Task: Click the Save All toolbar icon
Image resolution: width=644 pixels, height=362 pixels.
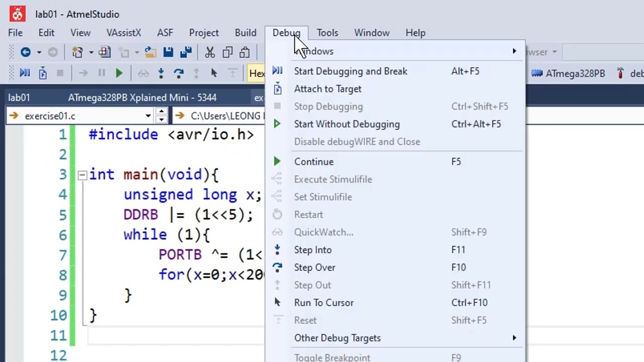Action: tap(186, 52)
